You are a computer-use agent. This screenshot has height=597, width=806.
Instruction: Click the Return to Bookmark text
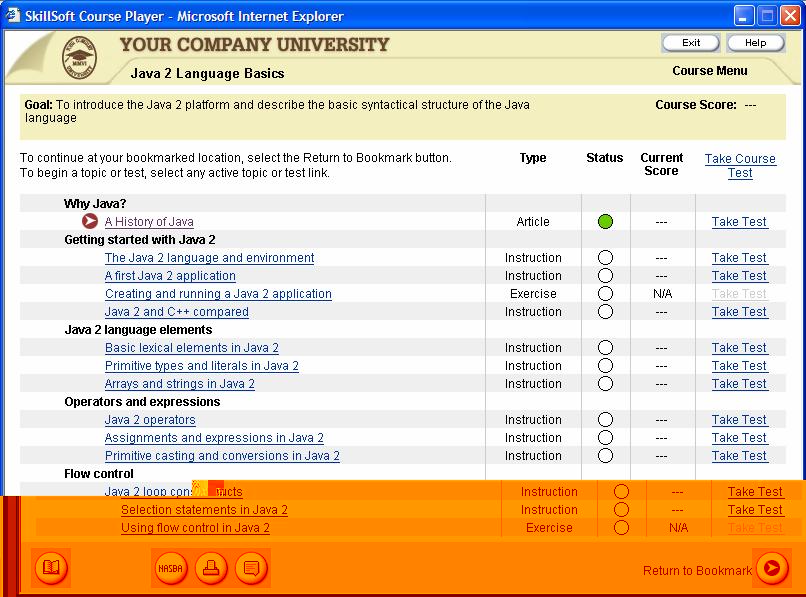pyautogui.click(x=697, y=570)
